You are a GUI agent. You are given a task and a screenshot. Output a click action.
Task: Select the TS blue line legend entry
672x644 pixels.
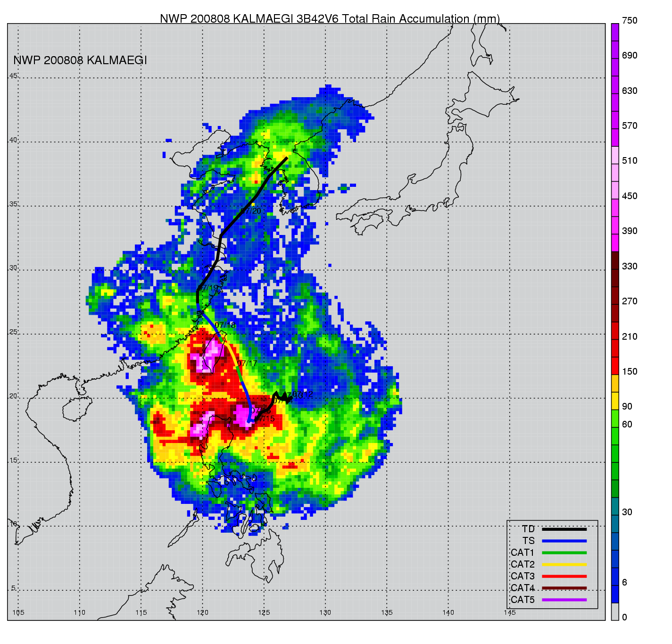point(564,541)
